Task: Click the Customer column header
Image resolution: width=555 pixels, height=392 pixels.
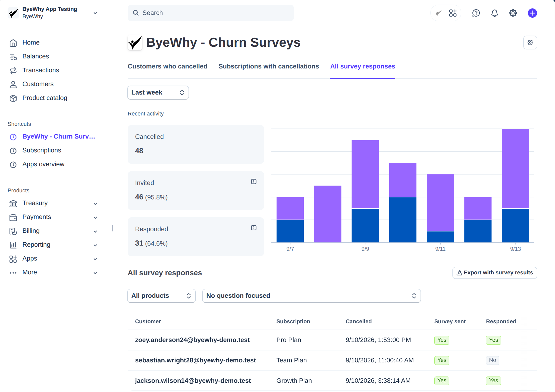Action: 148,322
